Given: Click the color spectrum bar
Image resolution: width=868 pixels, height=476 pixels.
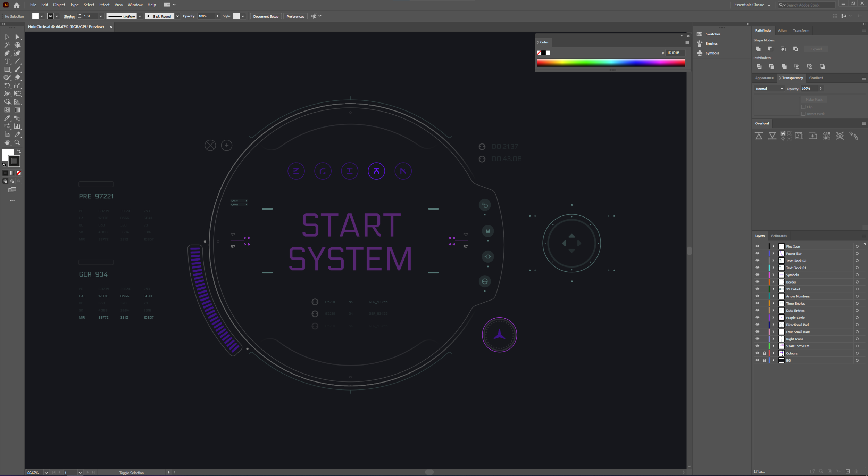Looking at the screenshot, I should pos(611,63).
